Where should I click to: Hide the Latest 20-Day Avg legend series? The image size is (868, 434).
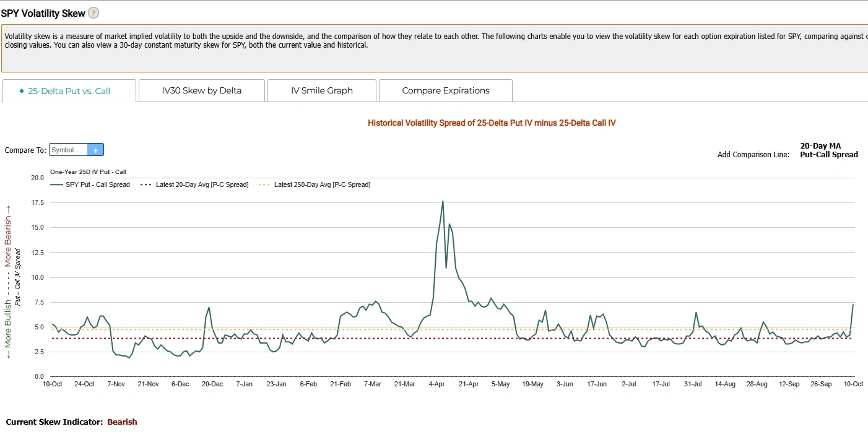click(x=195, y=184)
